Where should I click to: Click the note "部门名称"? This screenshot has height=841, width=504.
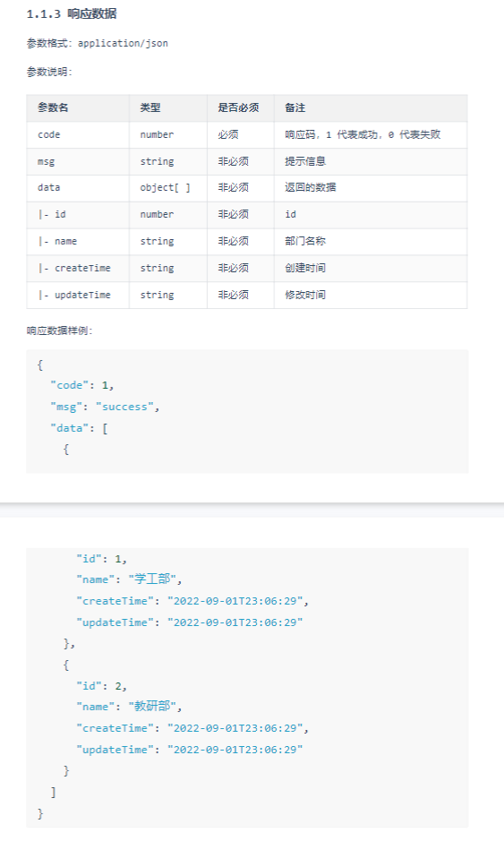(x=305, y=241)
